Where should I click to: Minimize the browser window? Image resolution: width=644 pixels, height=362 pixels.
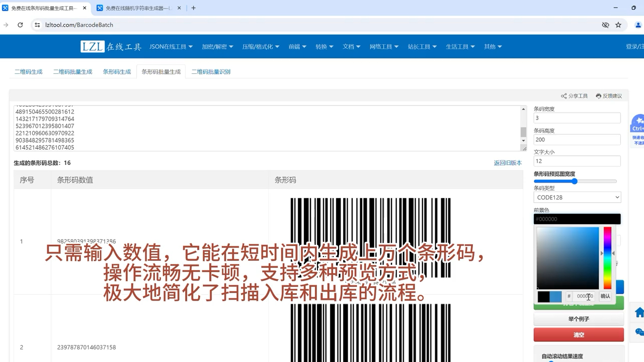coord(615,8)
